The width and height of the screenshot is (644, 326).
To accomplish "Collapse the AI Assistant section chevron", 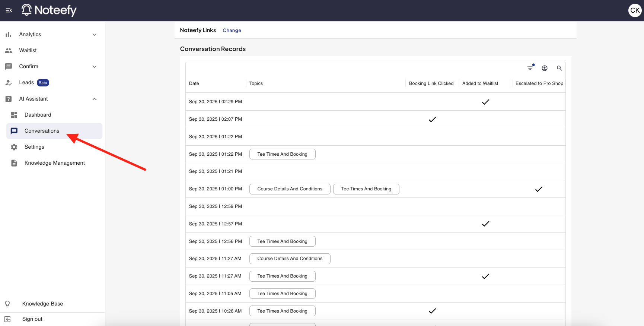I will (95, 99).
